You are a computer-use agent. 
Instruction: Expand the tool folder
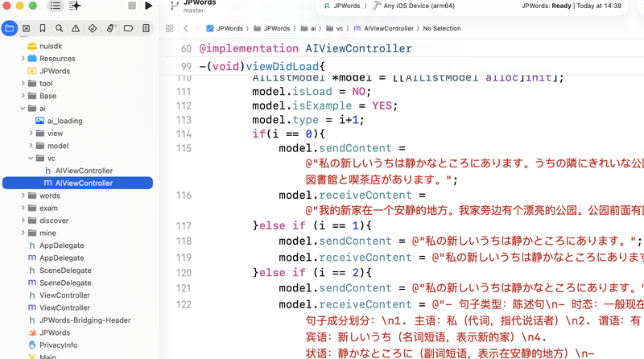[23, 84]
